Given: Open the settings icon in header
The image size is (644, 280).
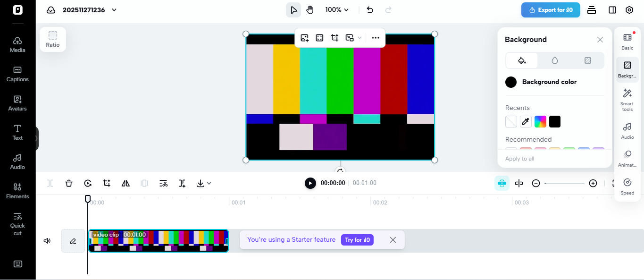Looking at the screenshot, I should [629, 10].
